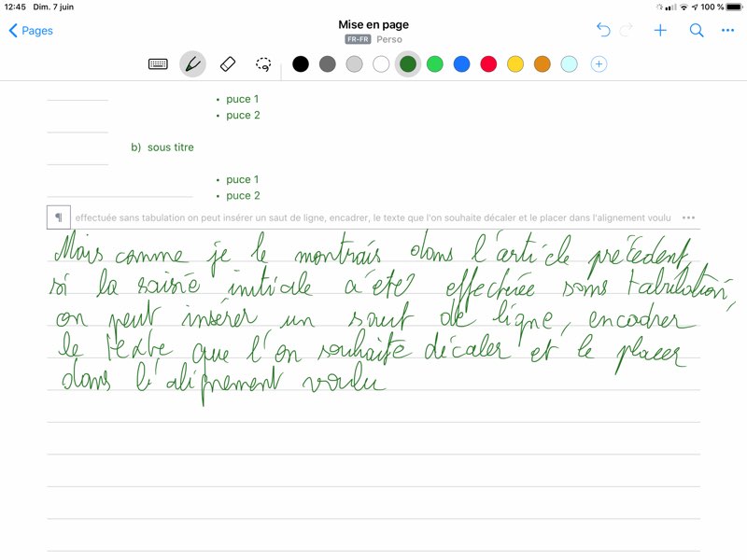
Task: Tap the 'sous titre' text line
Action: point(170,147)
